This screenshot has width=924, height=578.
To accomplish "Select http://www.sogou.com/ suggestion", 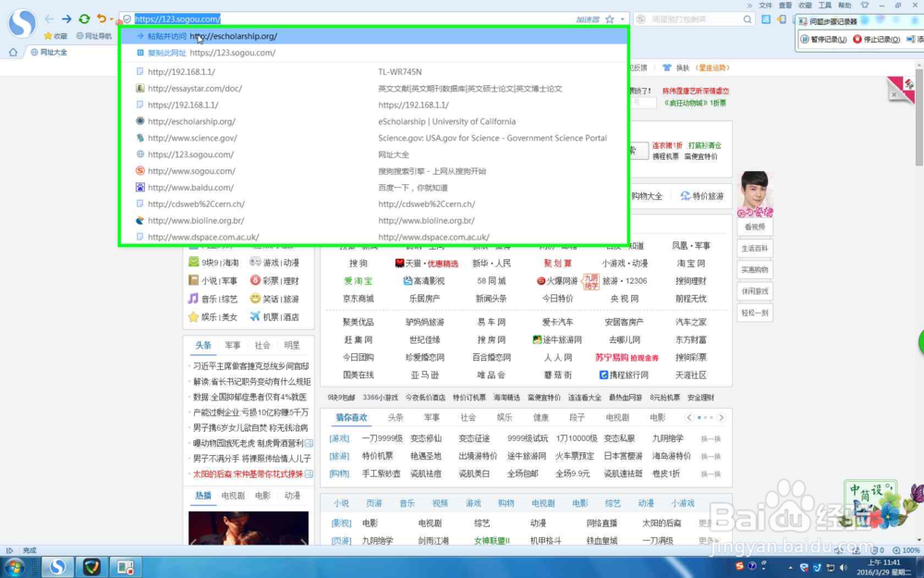I will tap(374, 171).
